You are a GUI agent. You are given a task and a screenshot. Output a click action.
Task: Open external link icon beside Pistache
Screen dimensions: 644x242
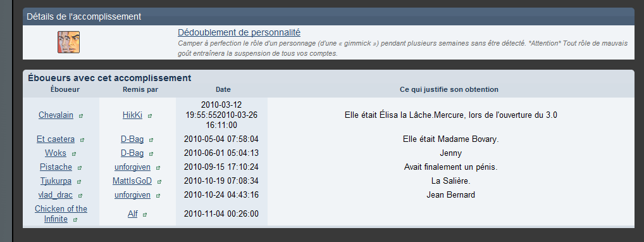point(80,168)
